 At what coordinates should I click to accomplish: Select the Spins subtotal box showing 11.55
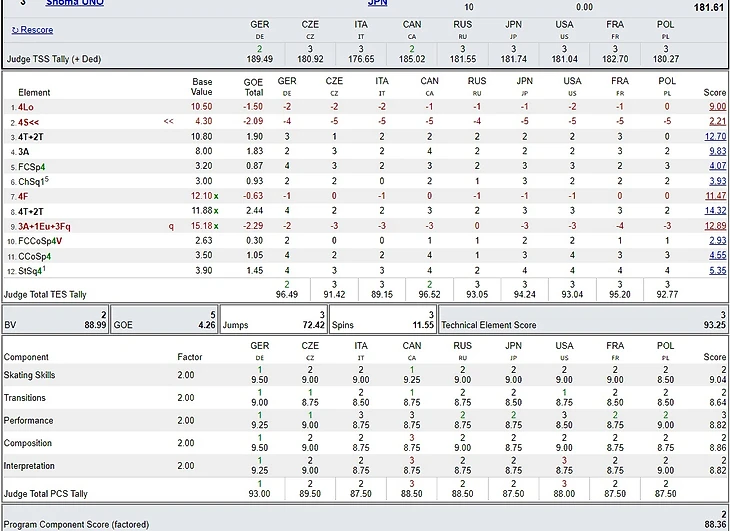coord(382,325)
